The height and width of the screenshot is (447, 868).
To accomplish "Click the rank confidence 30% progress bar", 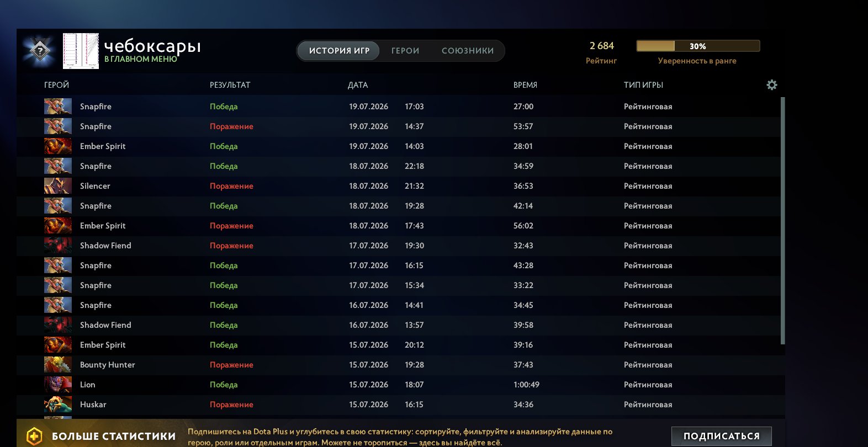I will [x=698, y=46].
